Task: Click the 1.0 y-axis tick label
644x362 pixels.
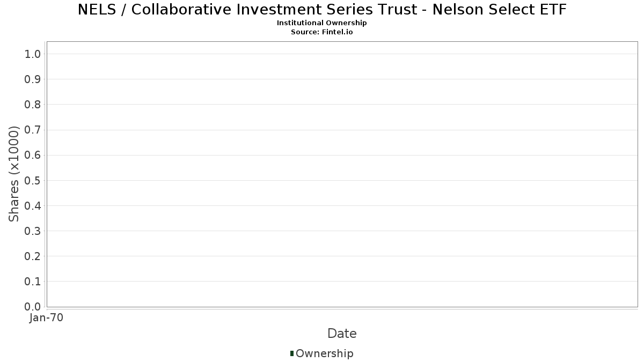Action: (x=33, y=54)
